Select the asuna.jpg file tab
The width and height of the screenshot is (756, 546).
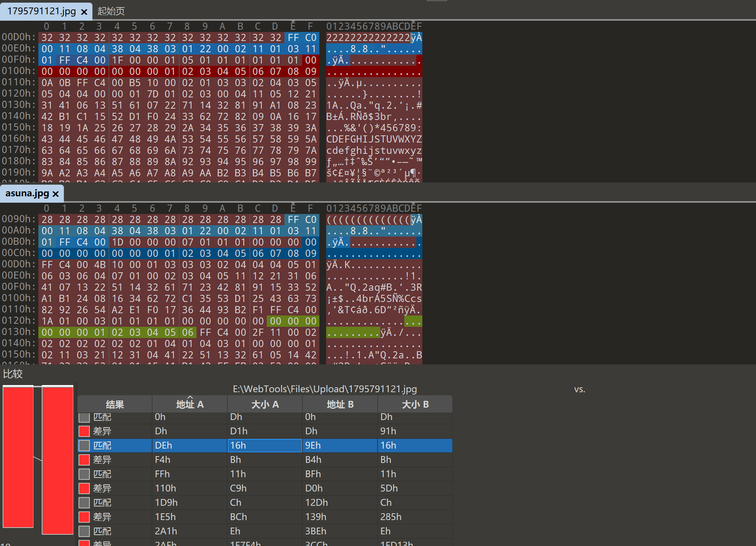(x=32, y=194)
